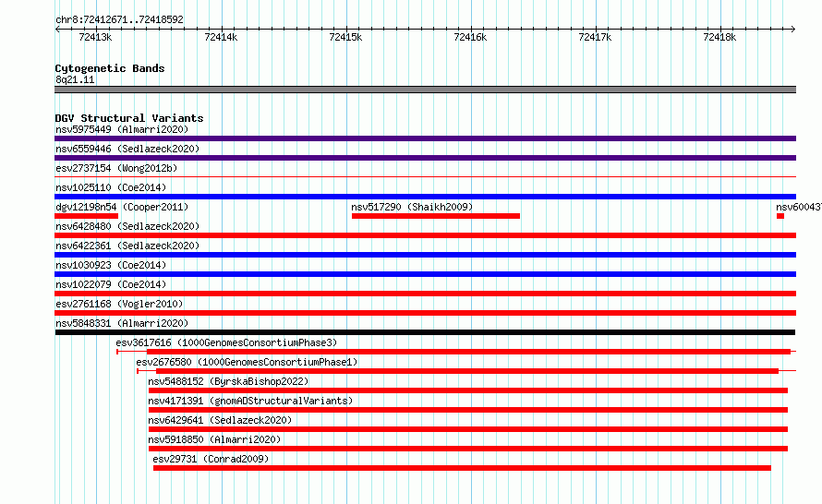Select the nsv6559446 purple variant bar
The width and height of the screenshot is (822, 504).
click(x=425, y=158)
